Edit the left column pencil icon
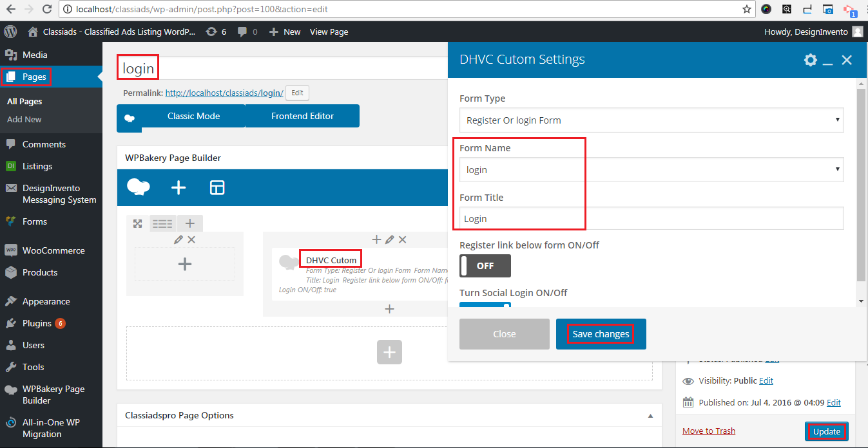Viewport: 868px width, 448px height. [178, 239]
